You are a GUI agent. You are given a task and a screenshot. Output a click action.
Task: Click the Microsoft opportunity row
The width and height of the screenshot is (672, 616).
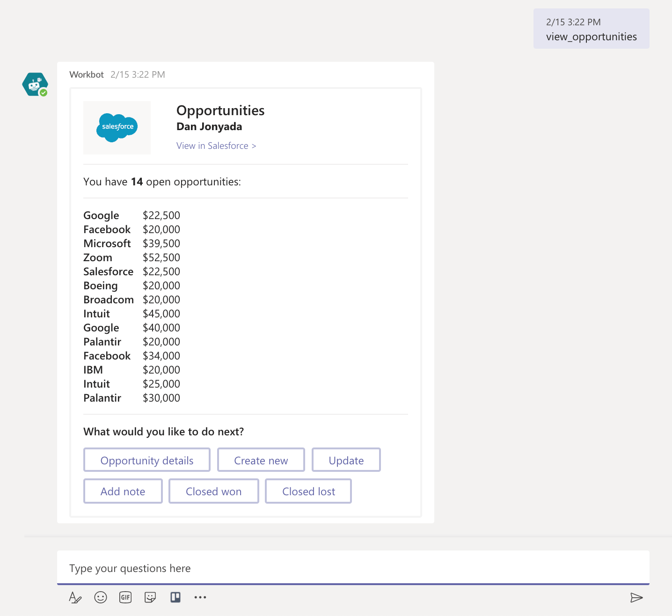coord(131,243)
